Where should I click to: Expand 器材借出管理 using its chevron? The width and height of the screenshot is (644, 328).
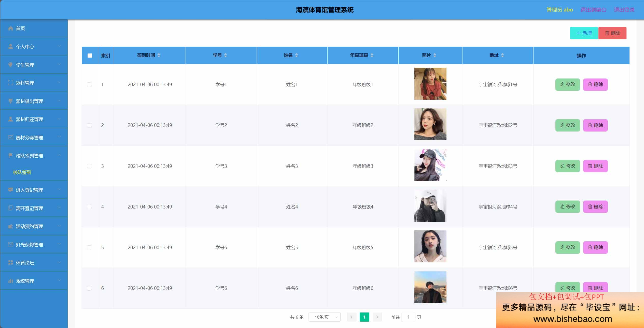(x=60, y=101)
